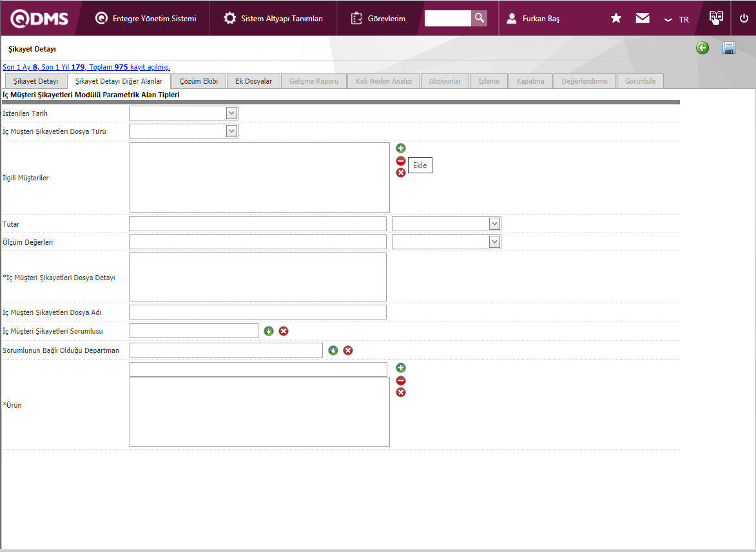Switch to Şikayet Detayı tab
The height and width of the screenshot is (552, 756).
(x=35, y=81)
